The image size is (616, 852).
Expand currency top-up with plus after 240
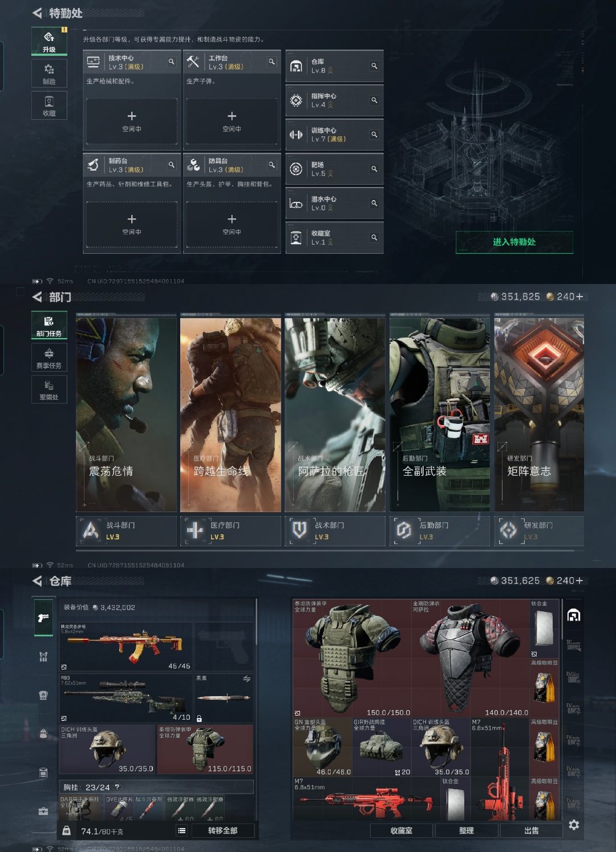coord(579,297)
